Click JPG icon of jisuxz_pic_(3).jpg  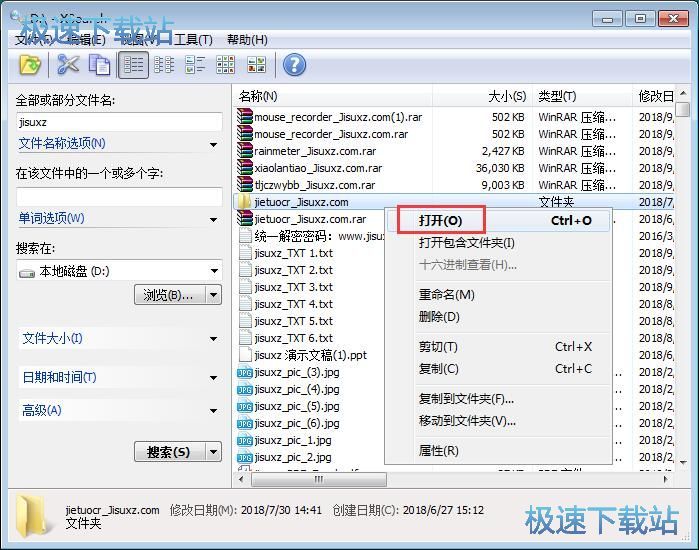[x=245, y=372]
